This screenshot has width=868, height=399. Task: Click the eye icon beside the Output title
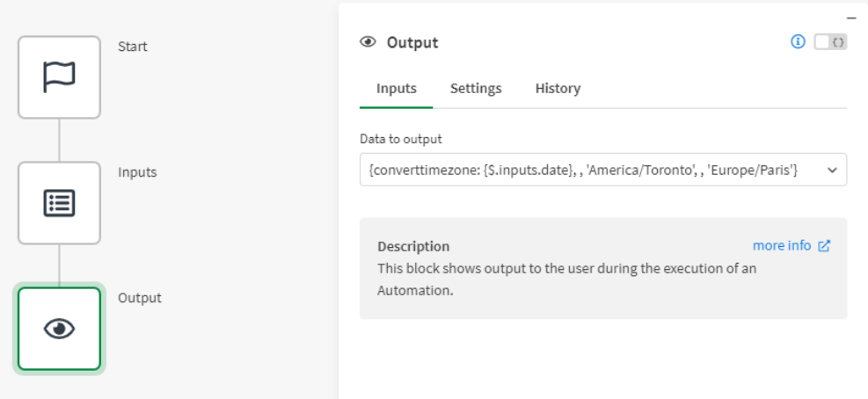point(368,42)
